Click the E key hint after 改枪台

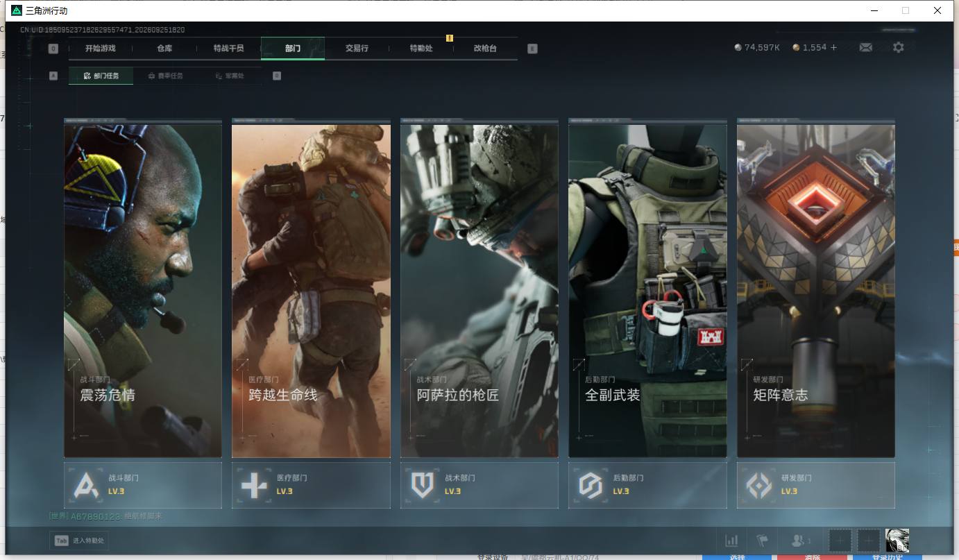pyautogui.click(x=532, y=49)
